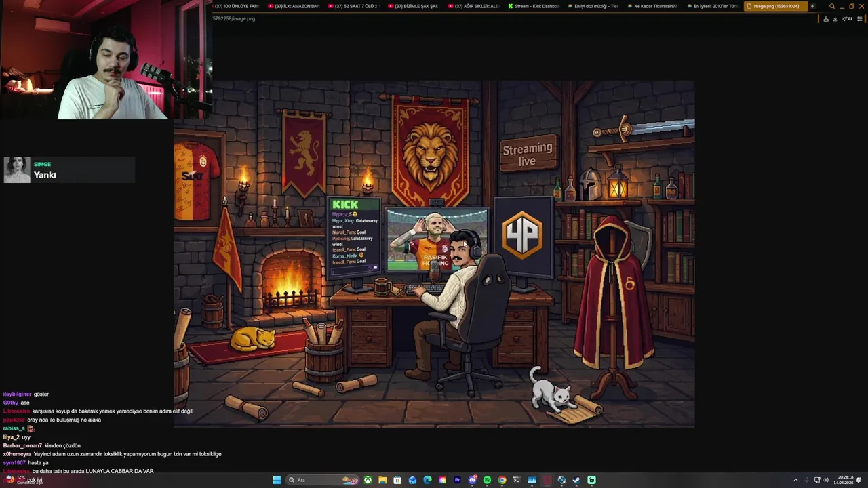Open the terminal icon on taskbar
868x488 pixels.
[x=517, y=480]
